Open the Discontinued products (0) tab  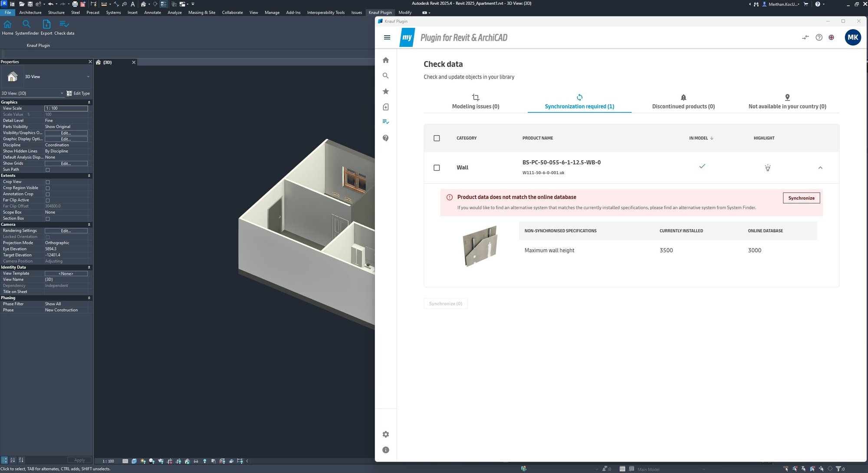coord(683,102)
